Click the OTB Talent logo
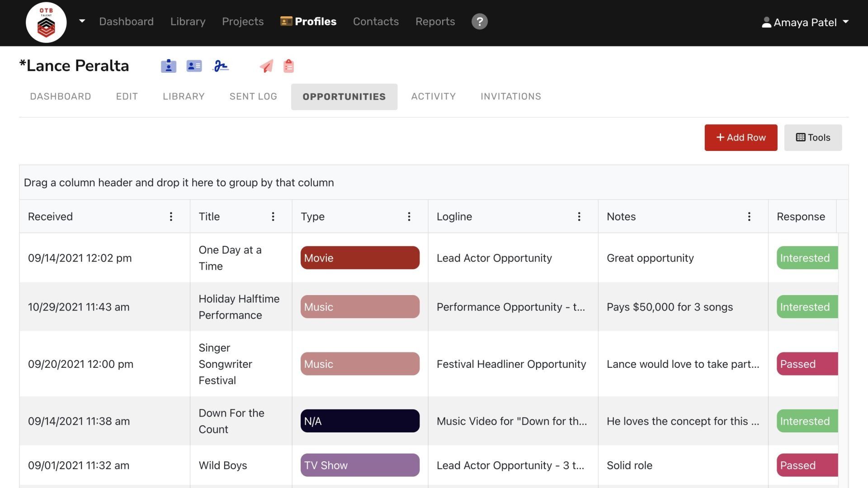This screenshot has width=868, height=488. pos(46,23)
